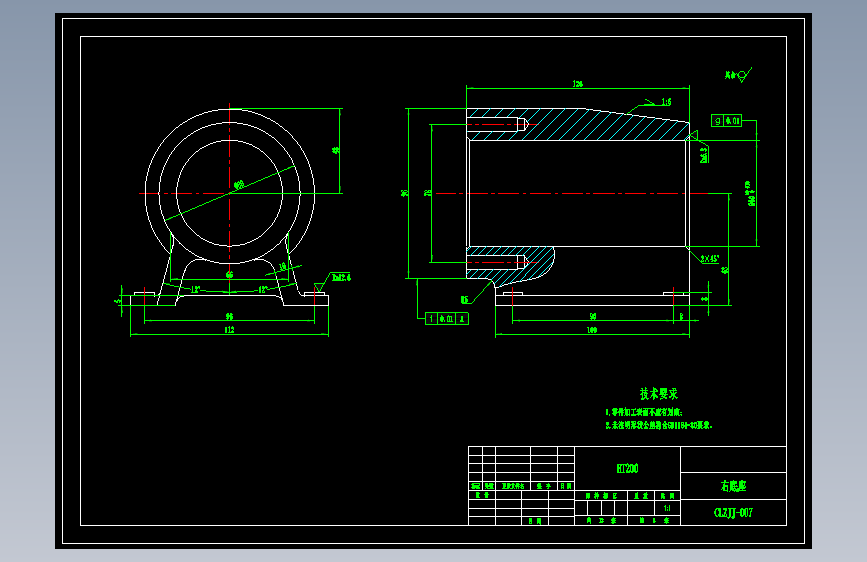
Task: Click the 100 base length dimension
Action: tap(592, 330)
